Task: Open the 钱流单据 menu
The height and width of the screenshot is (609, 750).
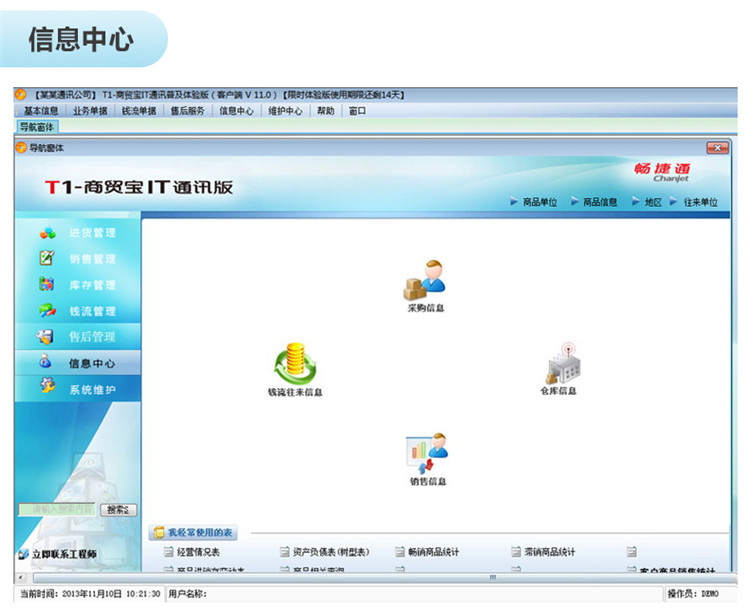Action: [139, 111]
